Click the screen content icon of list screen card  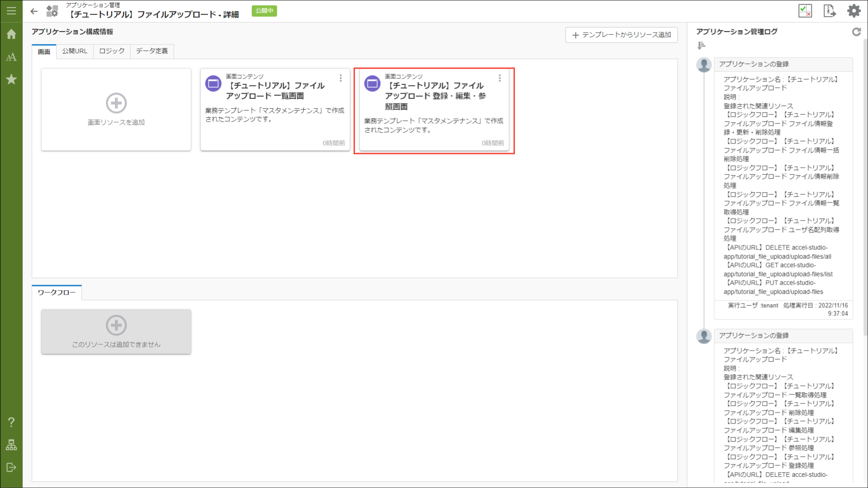tap(213, 84)
